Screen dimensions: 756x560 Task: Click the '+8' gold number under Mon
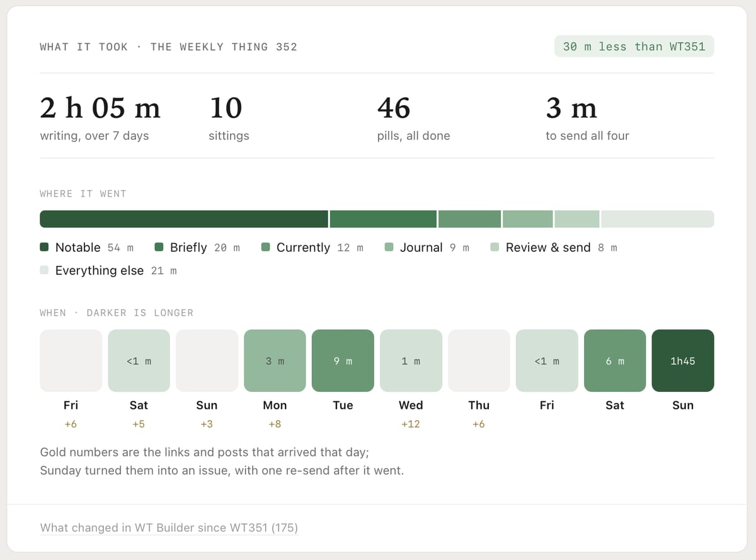pyautogui.click(x=275, y=424)
